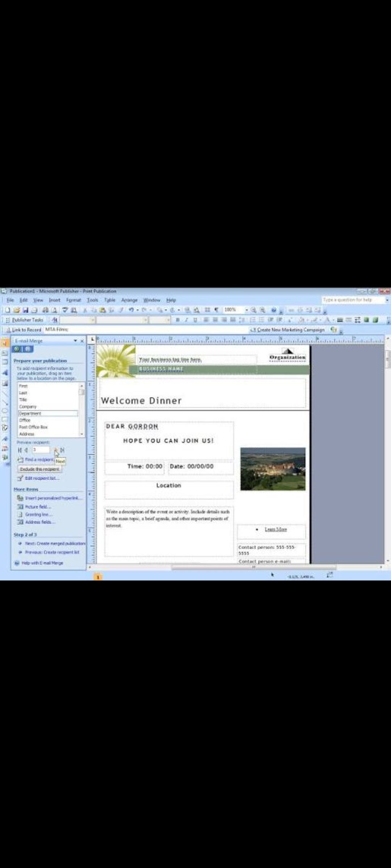Open the File menu
Screen dimensions: 391x868
point(10,300)
